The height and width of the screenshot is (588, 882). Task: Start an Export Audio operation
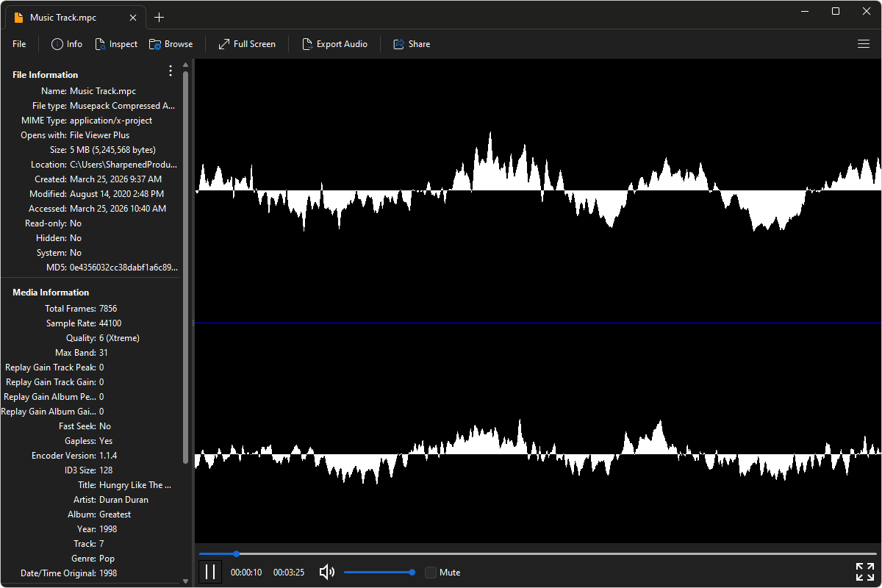point(335,44)
